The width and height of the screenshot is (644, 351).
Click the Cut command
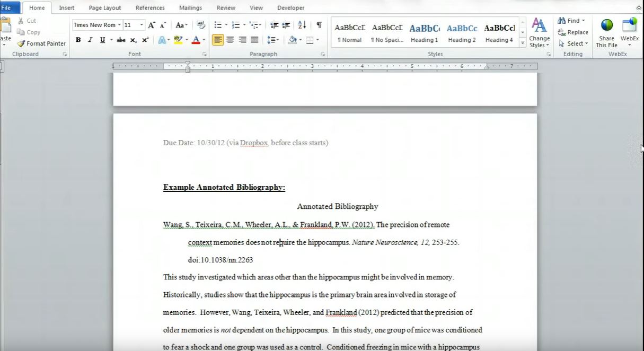(27, 21)
